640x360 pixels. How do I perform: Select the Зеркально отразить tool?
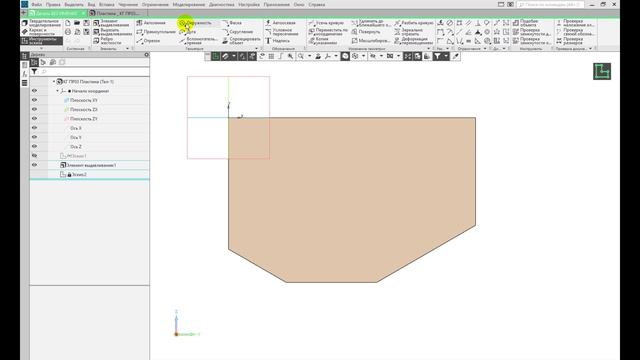409,32
